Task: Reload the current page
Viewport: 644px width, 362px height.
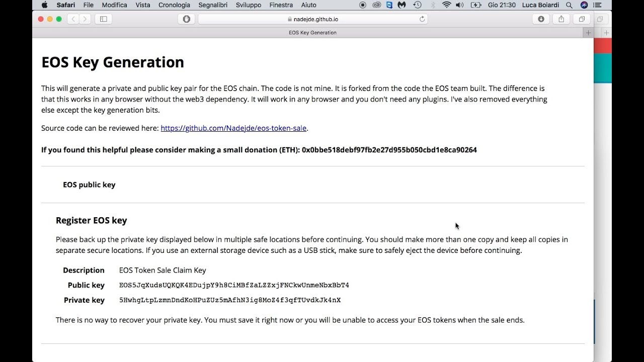Action: click(x=422, y=19)
